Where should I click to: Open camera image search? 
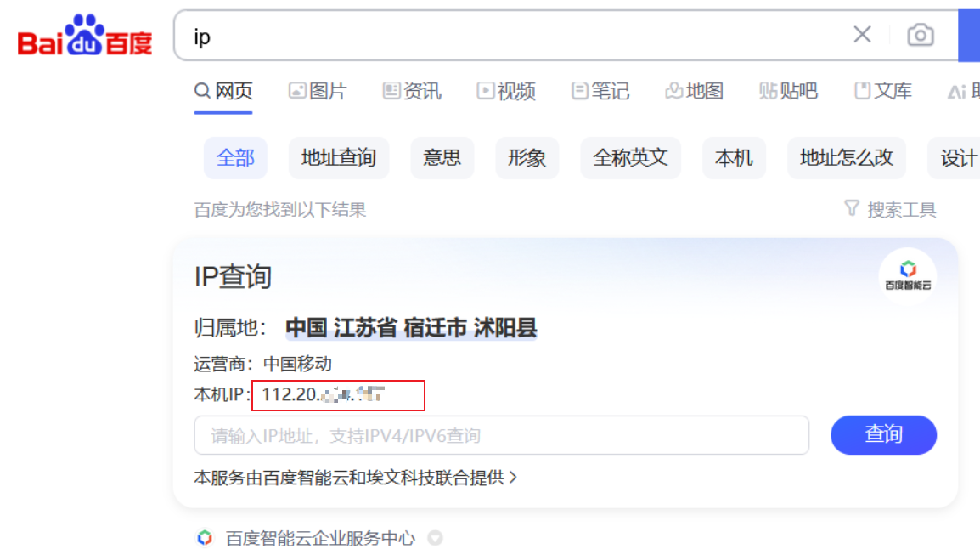[921, 35]
